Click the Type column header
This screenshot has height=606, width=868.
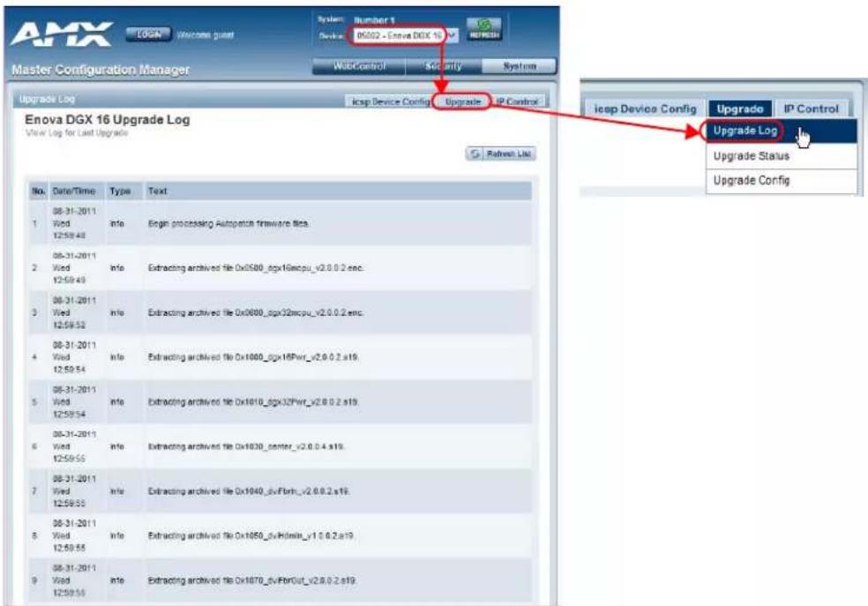pos(120,191)
